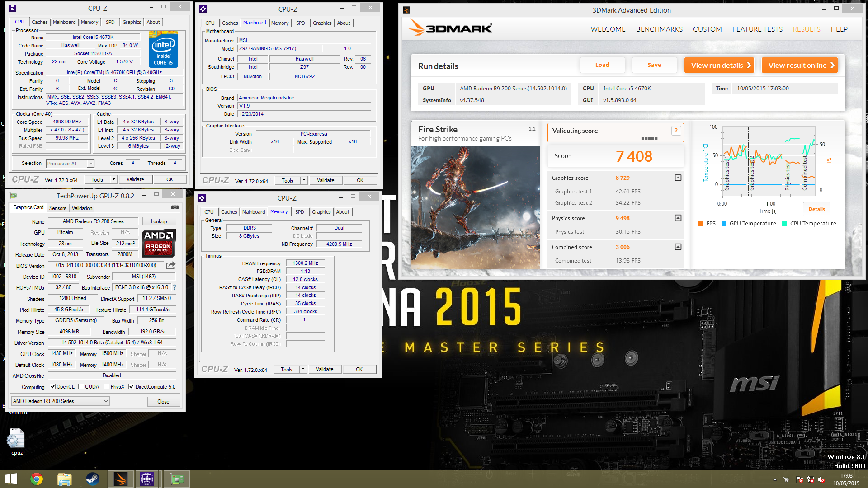The image size is (868, 488).
Task: Switch to Caches tab in CPU window
Action: coord(39,22)
